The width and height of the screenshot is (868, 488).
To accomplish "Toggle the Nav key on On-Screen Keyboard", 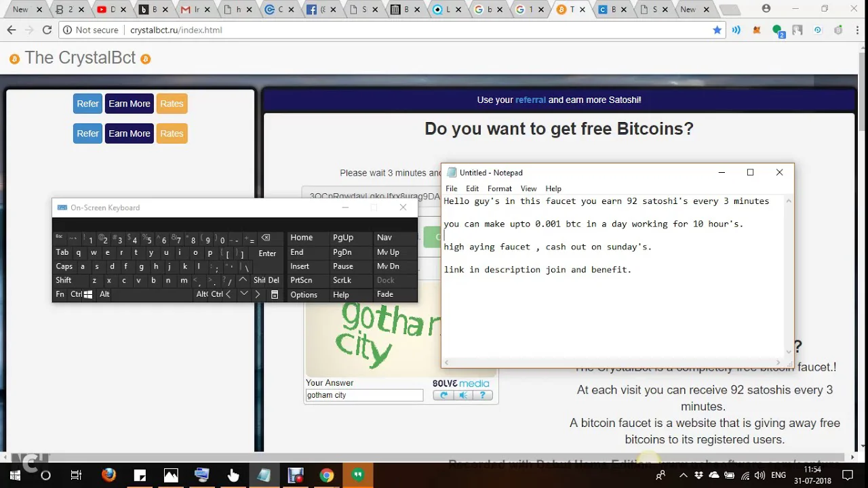I will coord(394,238).
